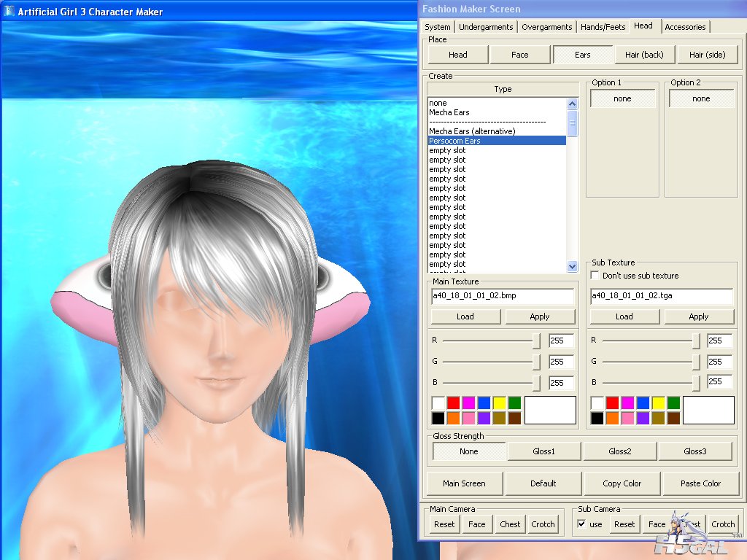Viewport: 747px width, 560px height.
Task: Pick the magenta swatch in Main Texture palette
Action: click(x=469, y=403)
